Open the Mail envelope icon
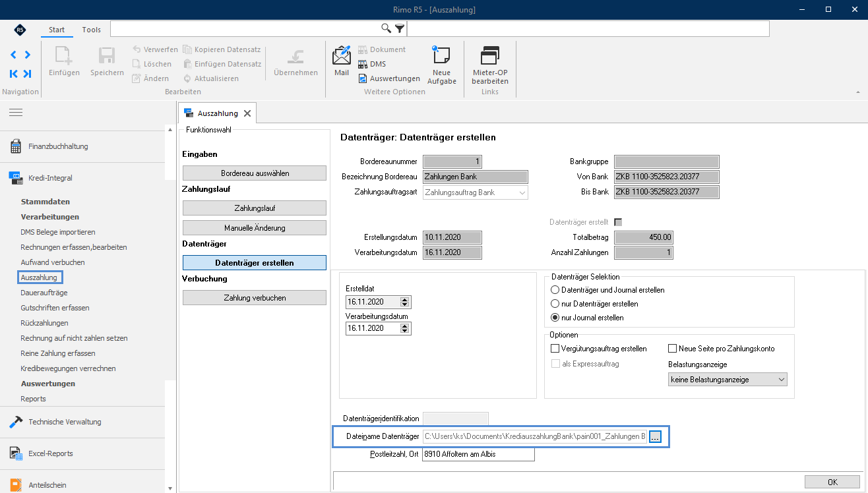 (342, 55)
